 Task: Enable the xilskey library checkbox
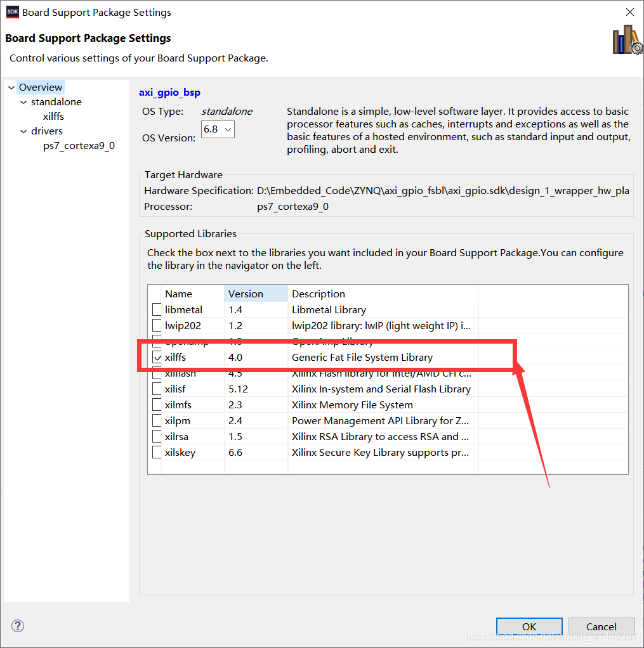157,452
